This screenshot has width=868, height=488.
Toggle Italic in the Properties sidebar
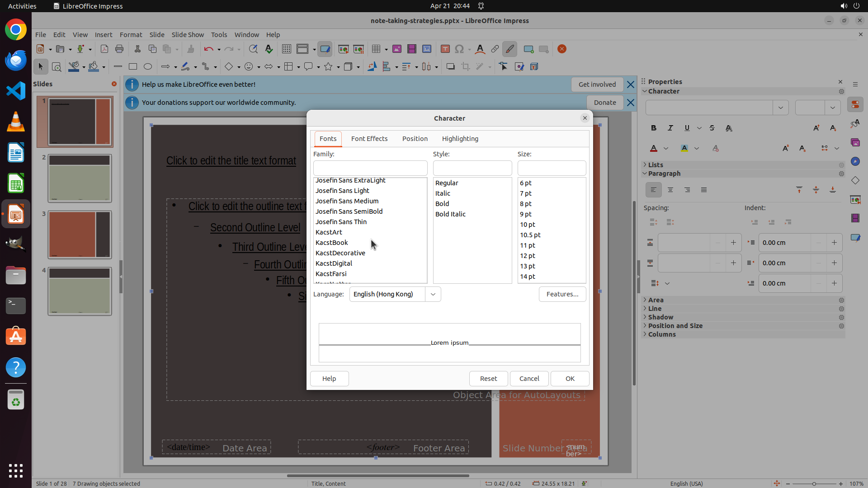(x=670, y=128)
